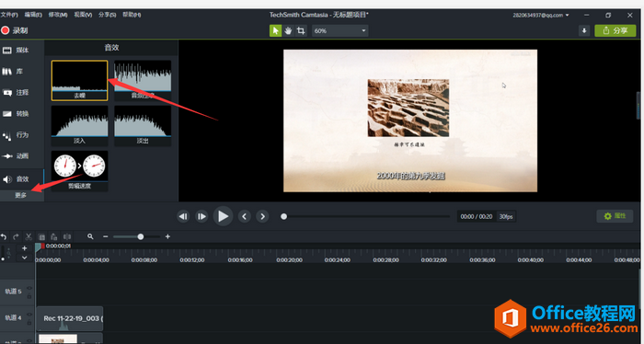The width and height of the screenshot is (644, 344).
Task: Select the 轨道 5 track header label
Action: pos(13,292)
